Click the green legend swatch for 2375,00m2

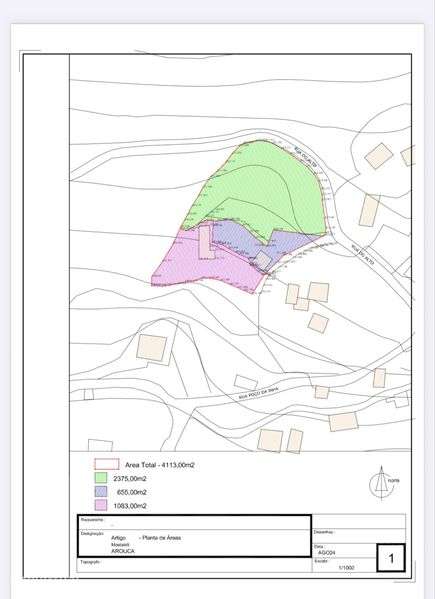101,478
